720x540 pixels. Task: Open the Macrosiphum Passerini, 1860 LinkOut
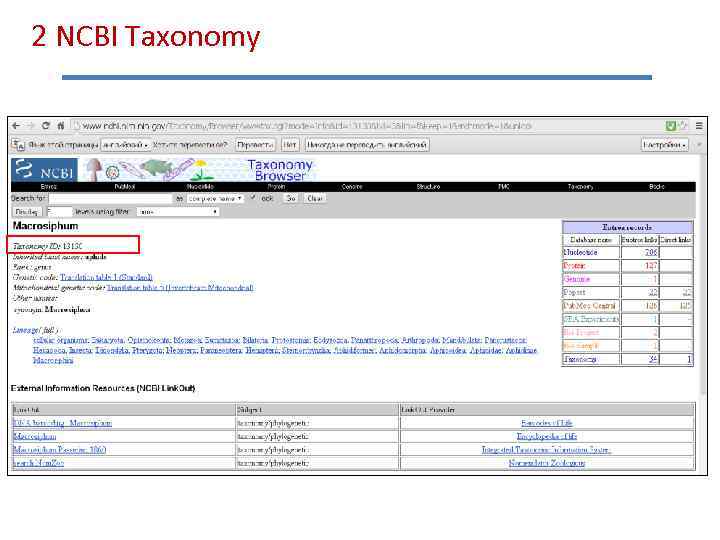(x=60, y=450)
